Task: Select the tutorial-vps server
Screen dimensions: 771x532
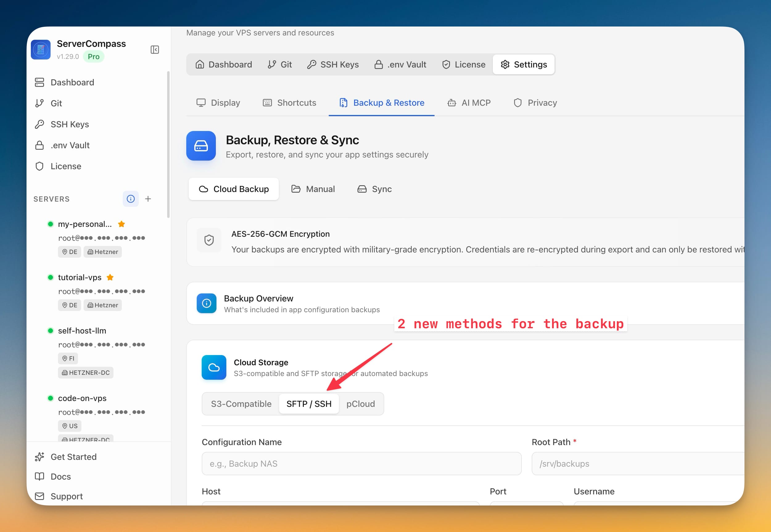Action: point(79,277)
